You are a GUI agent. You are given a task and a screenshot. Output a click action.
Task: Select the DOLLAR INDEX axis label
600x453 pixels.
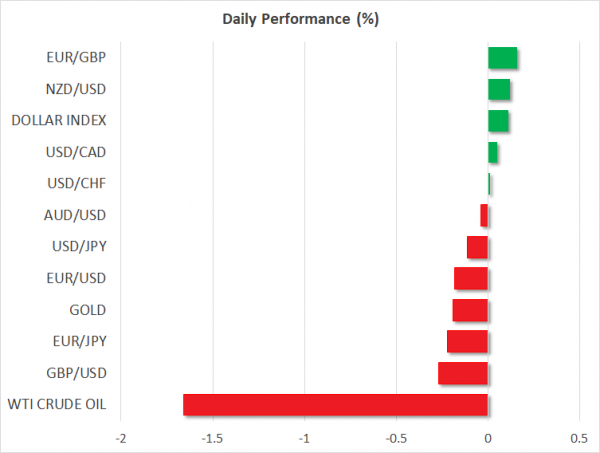[x=59, y=121]
